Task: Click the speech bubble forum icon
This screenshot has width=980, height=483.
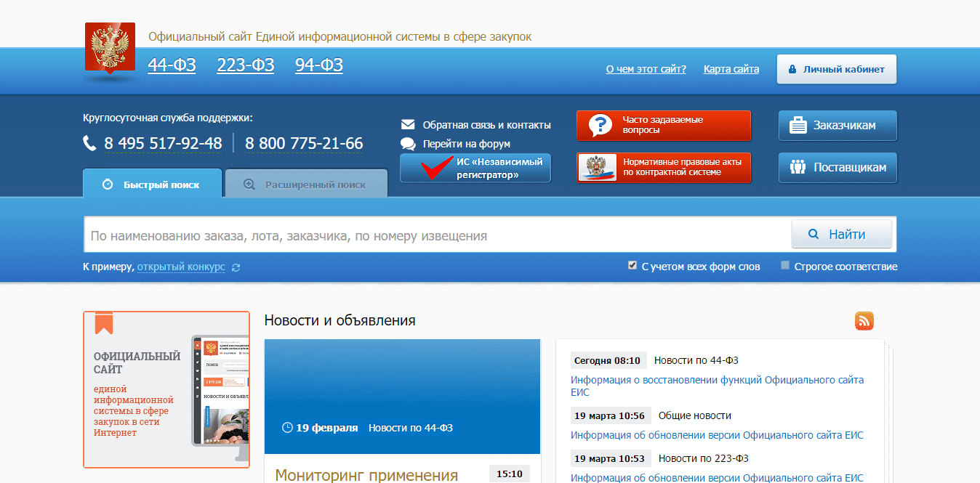Action: tap(408, 144)
